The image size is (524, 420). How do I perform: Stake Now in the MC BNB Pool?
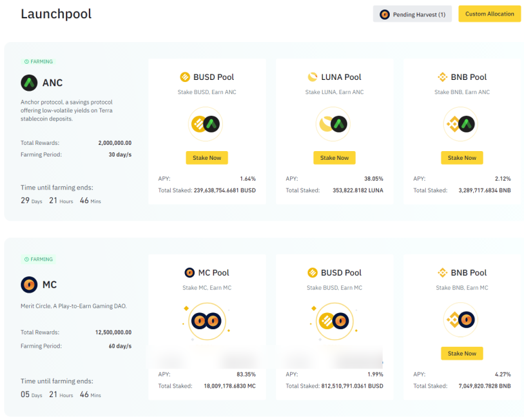coord(462,354)
